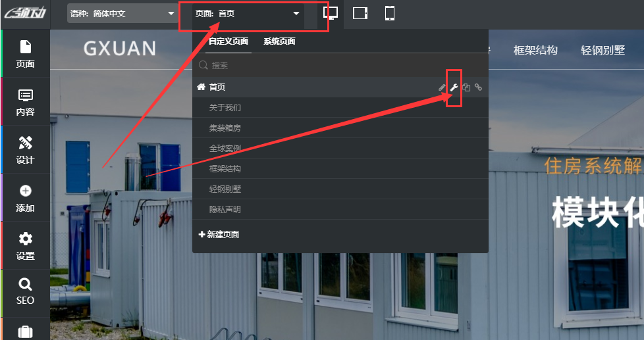The width and height of the screenshot is (644, 340).
Task: Click the link icon for 首页
Action: (x=479, y=87)
